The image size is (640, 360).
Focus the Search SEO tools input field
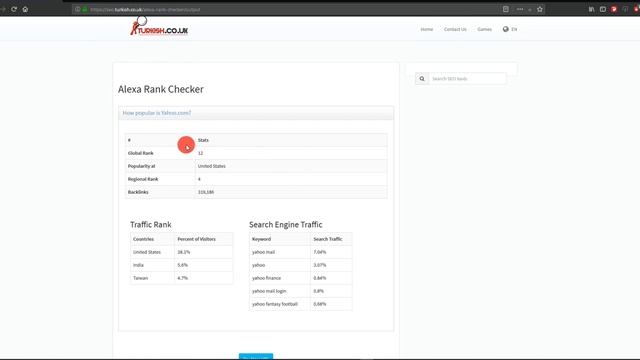click(467, 79)
